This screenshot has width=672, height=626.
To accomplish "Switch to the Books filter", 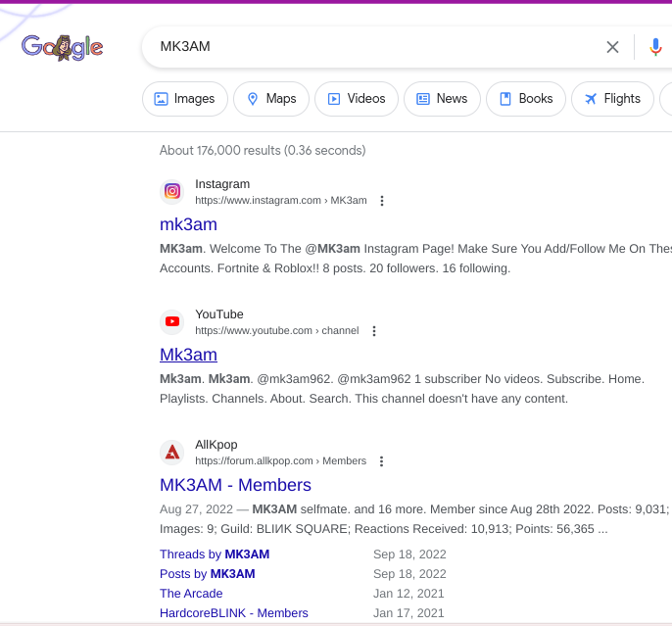I will click(526, 99).
